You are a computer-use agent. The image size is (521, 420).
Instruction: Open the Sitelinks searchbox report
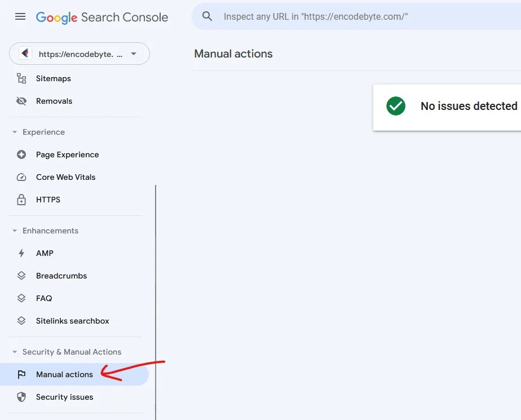click(72, 321)
